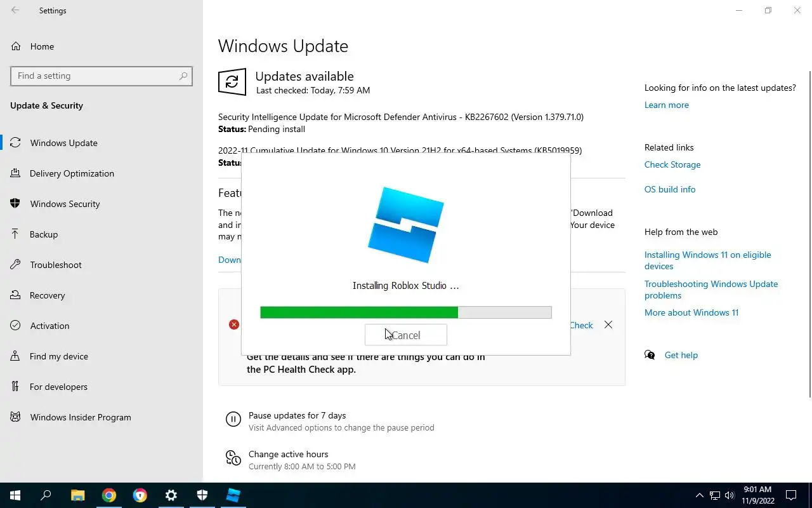Click the Delivery Optimization sidebar icon
812x508 pixels.
pos(15,173)
